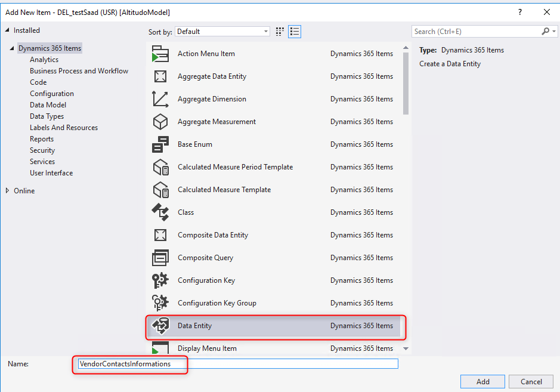Open the Sort by dropdown
The height and width of the screenshot is (392, 560).
(222, 32)
